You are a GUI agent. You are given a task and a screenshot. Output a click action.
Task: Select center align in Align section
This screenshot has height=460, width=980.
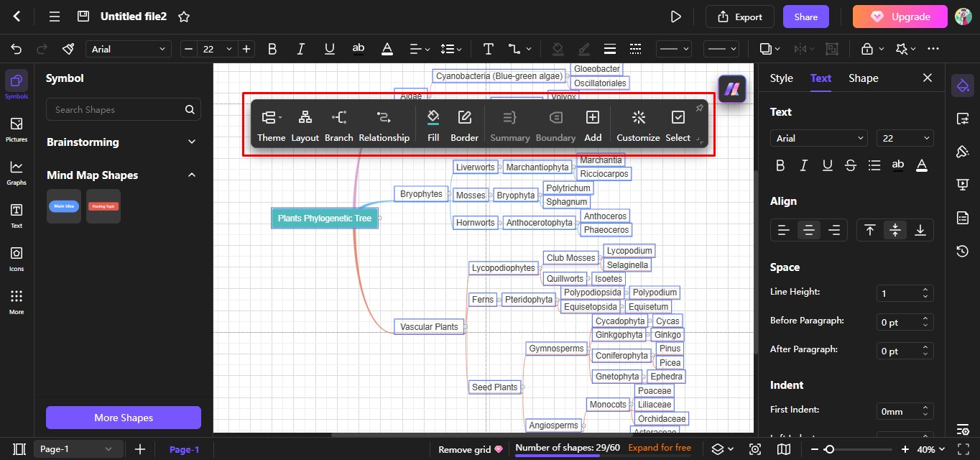(x=809, y=230)
